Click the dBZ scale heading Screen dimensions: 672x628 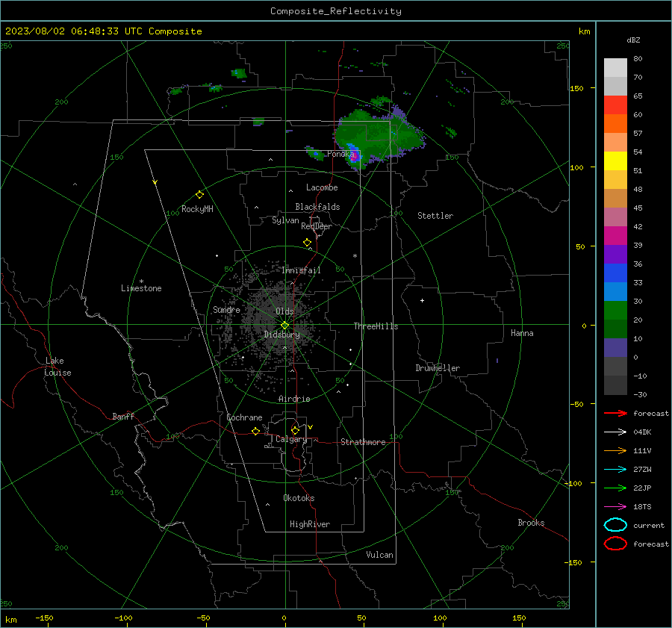[x=633, y=40]
